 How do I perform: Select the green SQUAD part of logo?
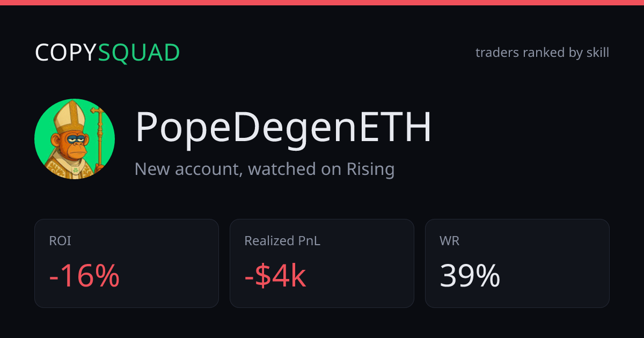pyautogui.click(x=139, y=53)
